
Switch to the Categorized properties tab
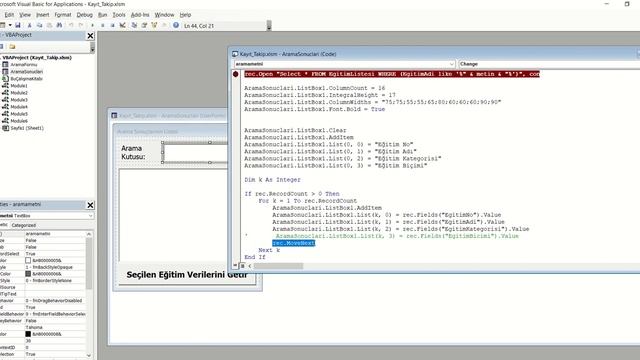click(24, 225)
